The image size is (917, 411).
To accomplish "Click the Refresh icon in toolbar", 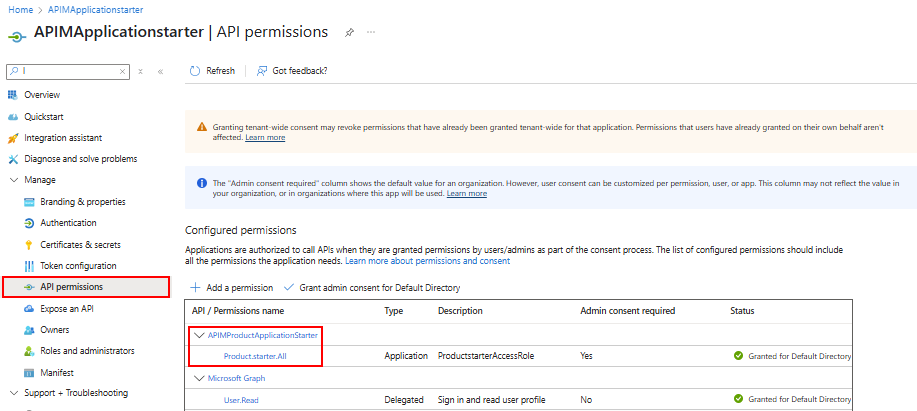I will point(195,71).
